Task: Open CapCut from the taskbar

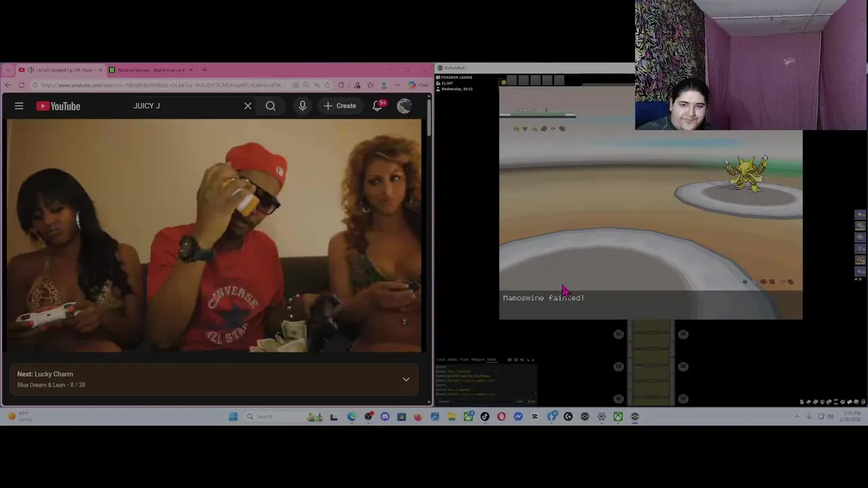Action: [x=534, y=416]
